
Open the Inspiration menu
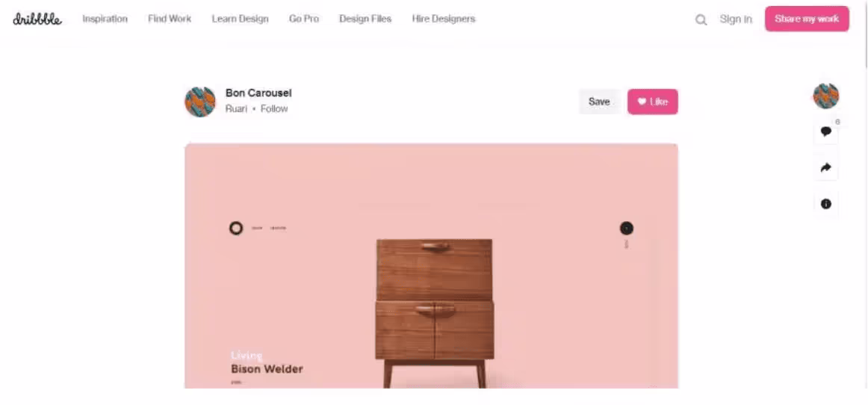tap(105, 19)
